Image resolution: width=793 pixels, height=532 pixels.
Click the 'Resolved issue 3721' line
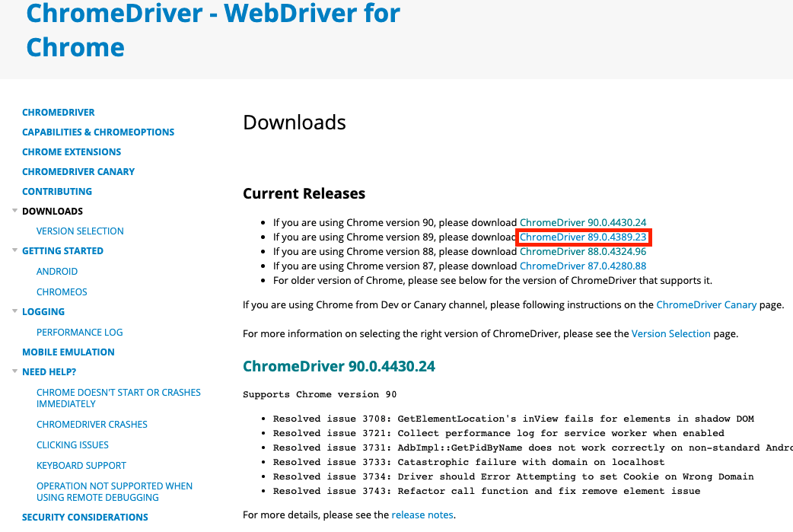(x=498, y=433)
